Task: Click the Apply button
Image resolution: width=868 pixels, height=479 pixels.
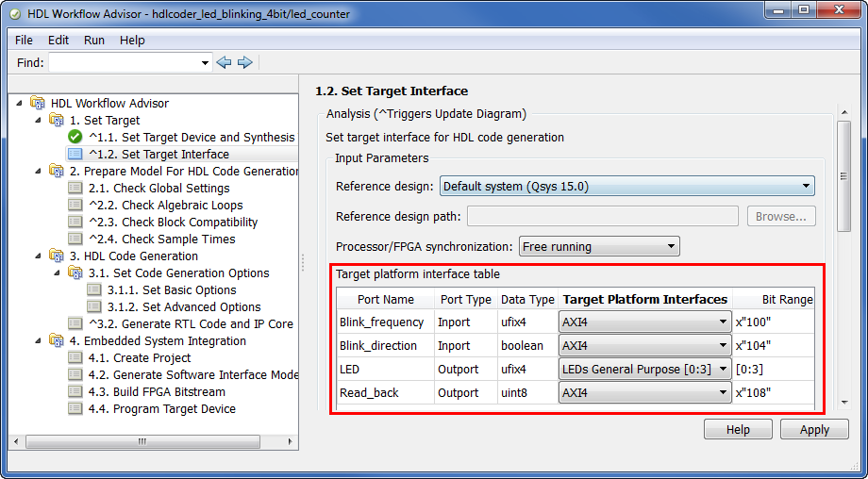Action: coord(814,429)
